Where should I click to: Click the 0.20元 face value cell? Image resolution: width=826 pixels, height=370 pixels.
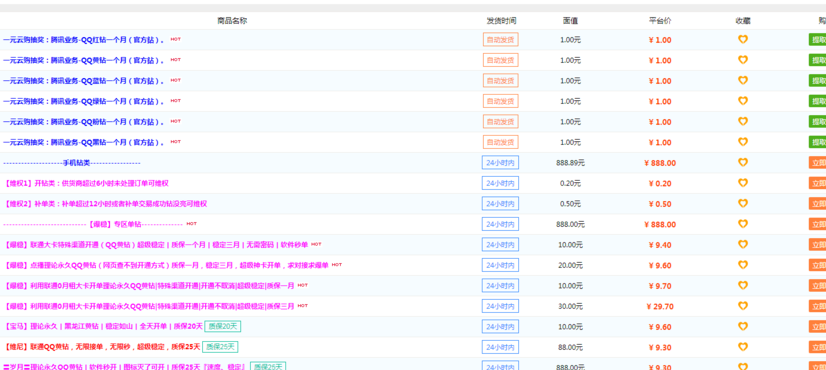click(571, 183)
